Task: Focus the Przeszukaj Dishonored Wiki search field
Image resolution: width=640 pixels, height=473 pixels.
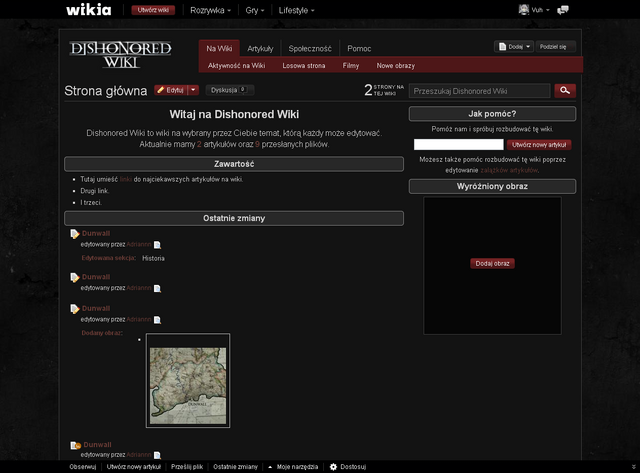Action: (480, 91)
